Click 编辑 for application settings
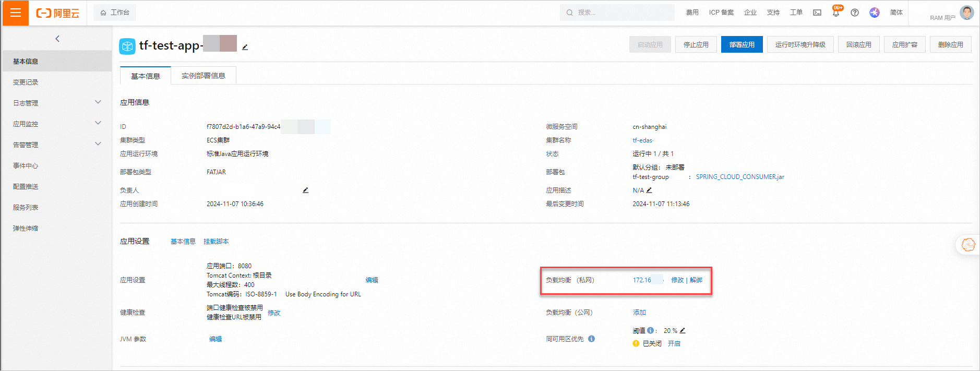Viewport: 980px width, 371px height. (x=372, y=280)
